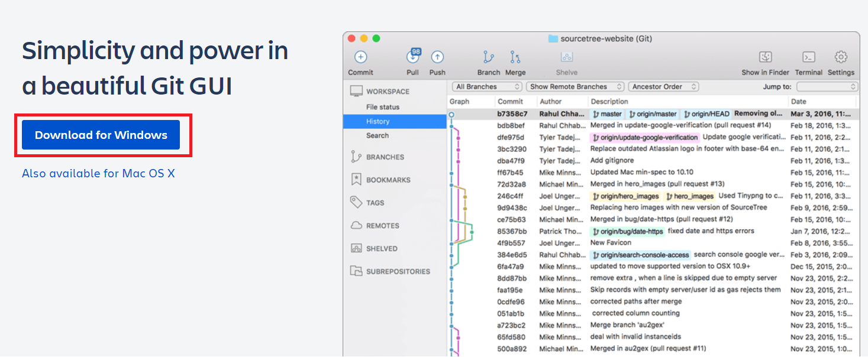Viewport: 868px width, 357px height.
Task: Click the Subrepositories folder icon in sidebar
Action: tap(356, 271)
